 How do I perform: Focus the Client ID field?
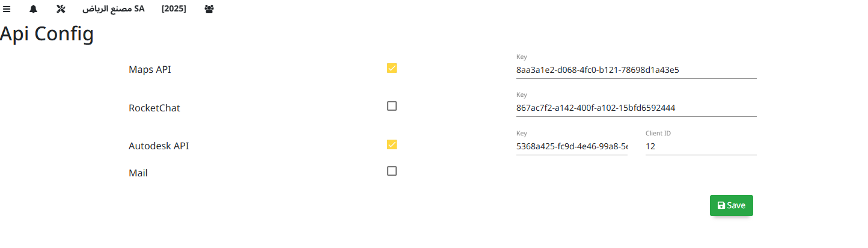click(x=701, y=146)
